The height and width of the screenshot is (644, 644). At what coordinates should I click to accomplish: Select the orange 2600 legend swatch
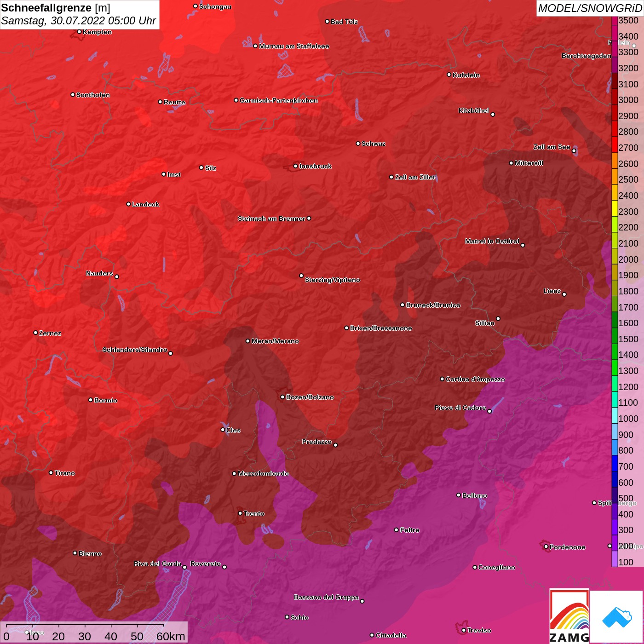coord(615,160)
